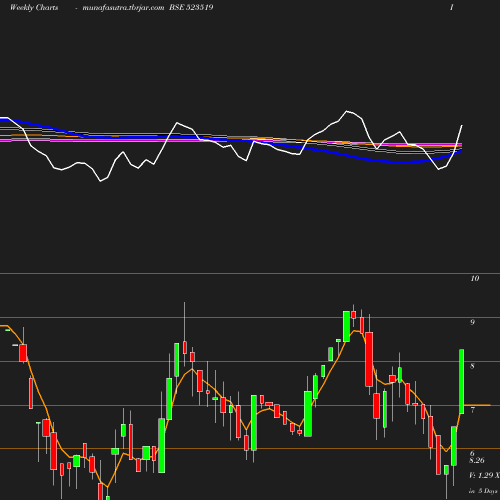Click the price axis label '8'
This screenshot has width=500, height=500.
pyautogui.click(x=472, y=366)
